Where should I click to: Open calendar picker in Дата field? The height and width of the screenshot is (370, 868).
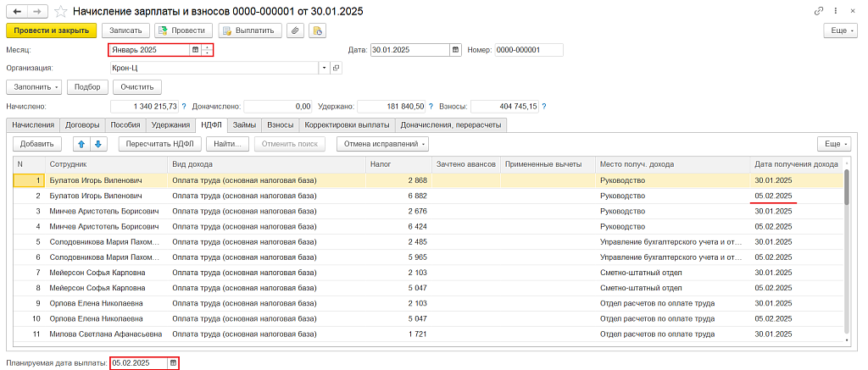pyautogui.click(x=455, y=50)
